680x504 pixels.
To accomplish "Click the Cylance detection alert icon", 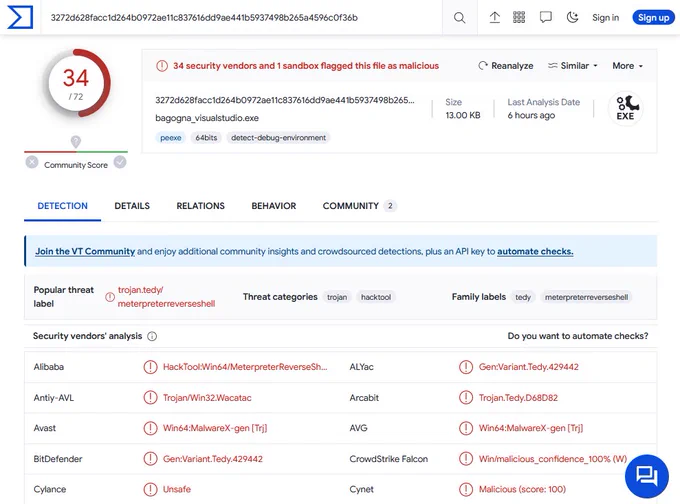I will coord(150,489).
